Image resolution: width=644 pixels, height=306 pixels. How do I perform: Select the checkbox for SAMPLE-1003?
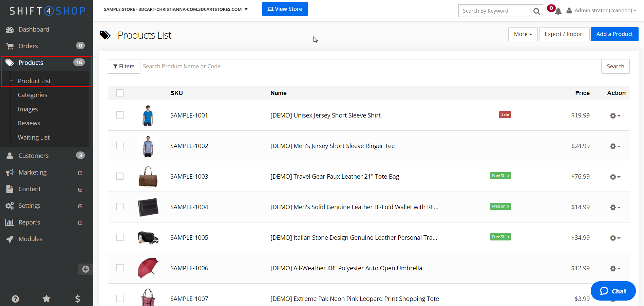pyautogui.click(x=120, y=176)
